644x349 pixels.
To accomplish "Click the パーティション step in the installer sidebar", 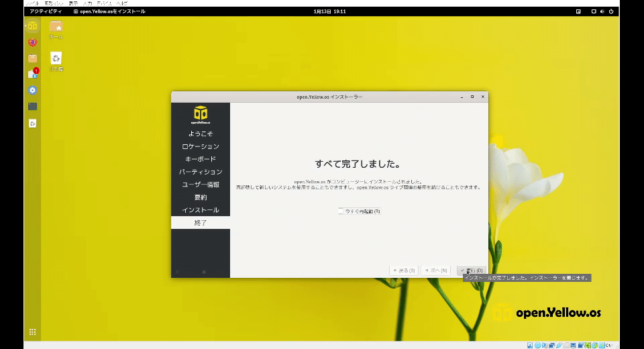I will click(201, 172).
